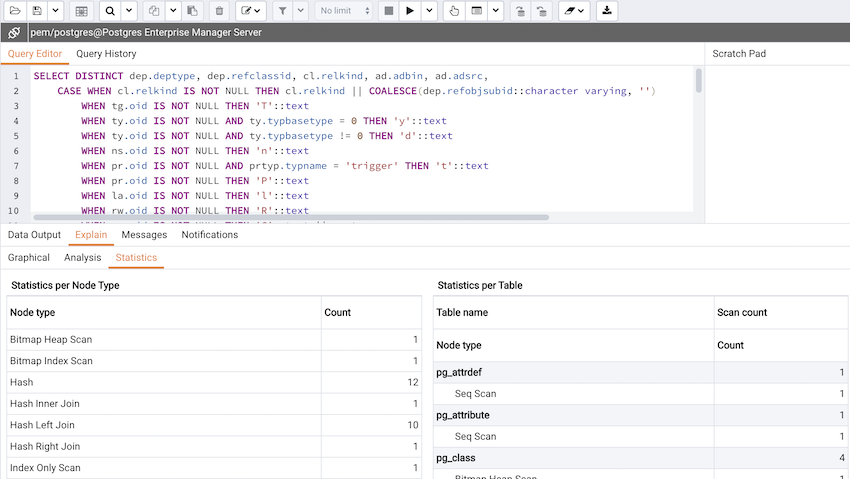Click the editor vertical scrollbar
The width and height of the screenshot is (850, 479).
coord(699,80)
